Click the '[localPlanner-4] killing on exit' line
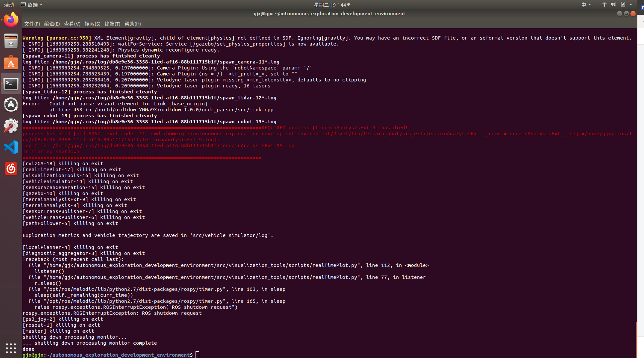 click(70, 247)
